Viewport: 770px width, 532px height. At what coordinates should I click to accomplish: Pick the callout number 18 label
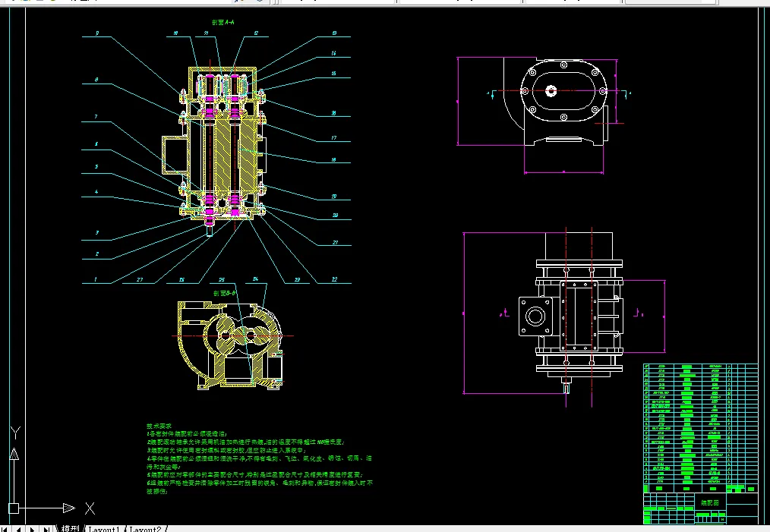pyautogui.click(x=333, y=159)
